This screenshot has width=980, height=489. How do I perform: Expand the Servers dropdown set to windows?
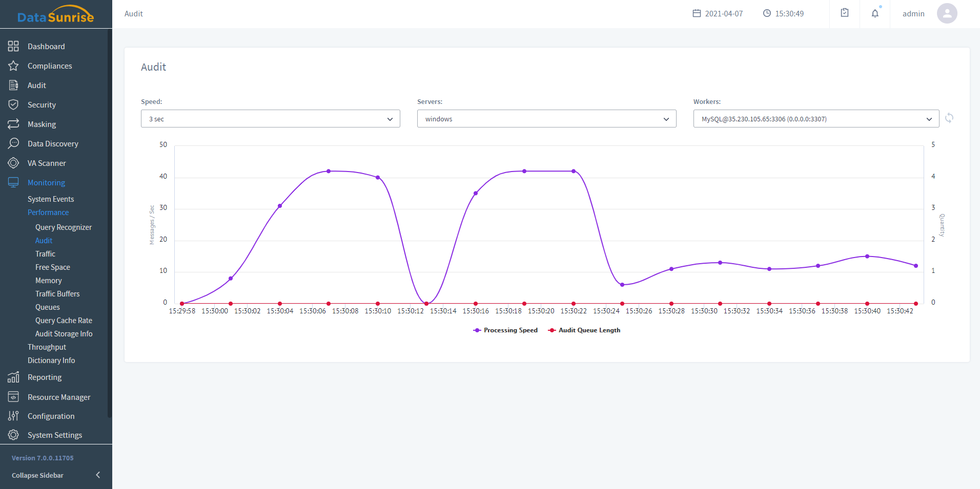[x=546, y=119]
